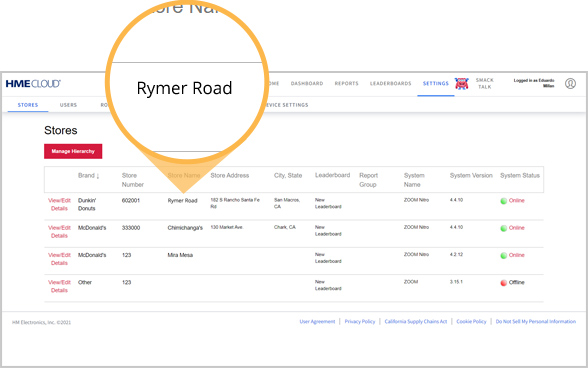Click the City, State column header
This screenshot has height=368, width=588.
[x=288, y=176]
